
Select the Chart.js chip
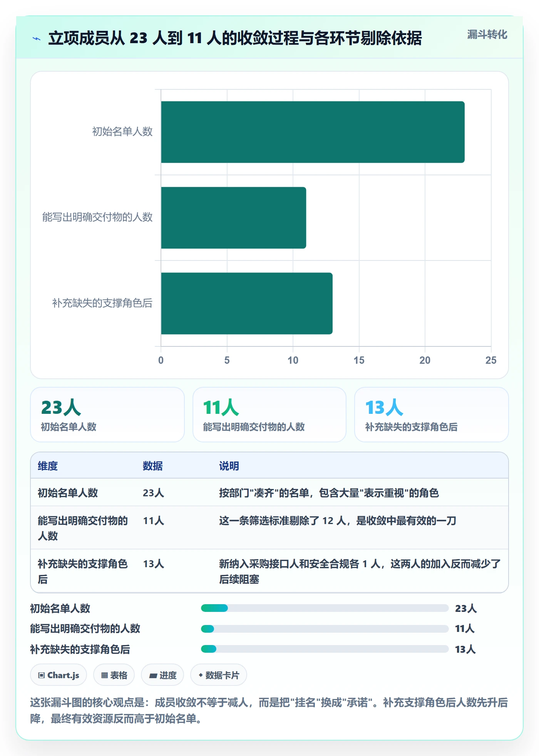tap(59, 675)
